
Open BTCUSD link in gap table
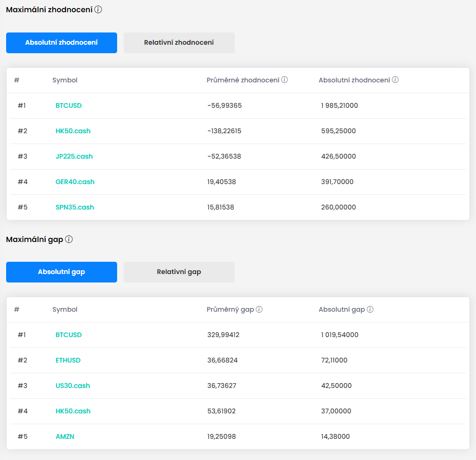coord(69,335)
